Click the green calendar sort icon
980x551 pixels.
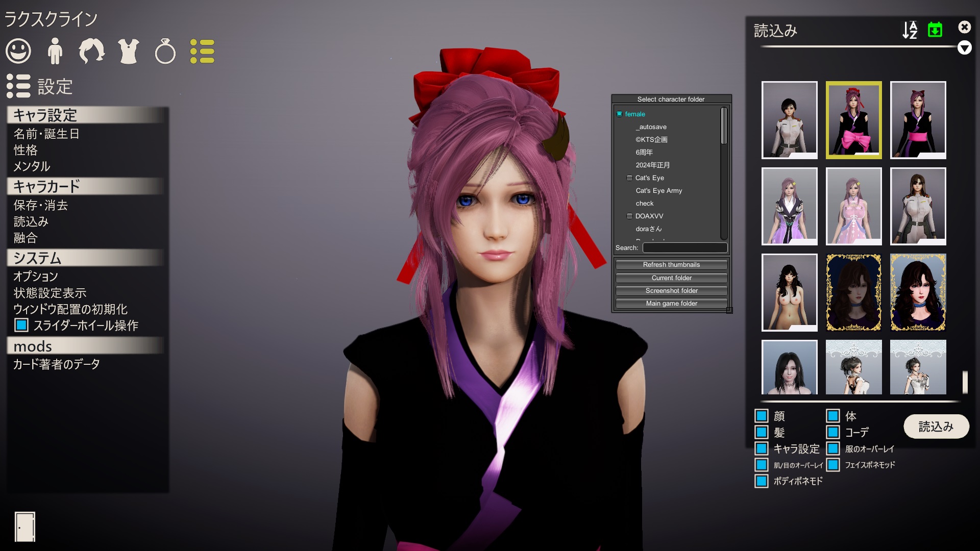935,30
